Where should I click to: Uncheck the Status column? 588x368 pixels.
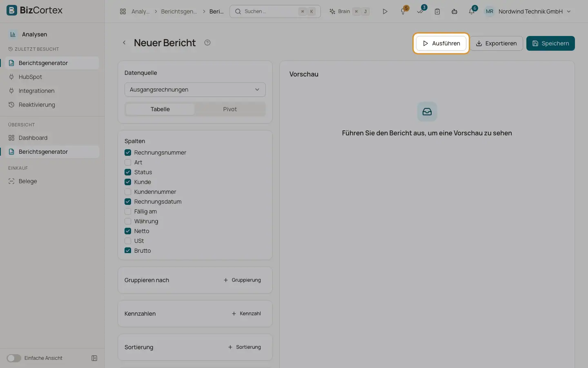128,172
